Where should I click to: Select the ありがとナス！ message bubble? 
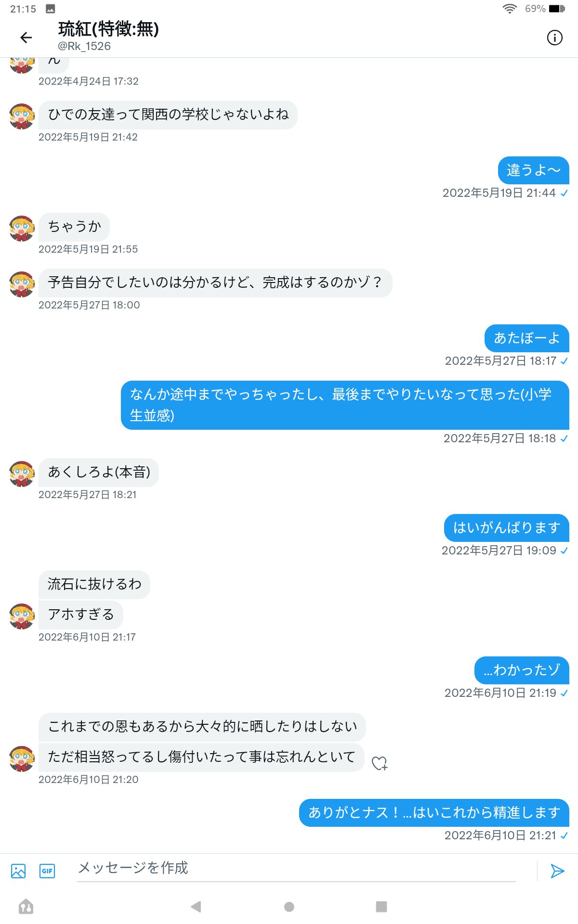(x=434, y=813)
